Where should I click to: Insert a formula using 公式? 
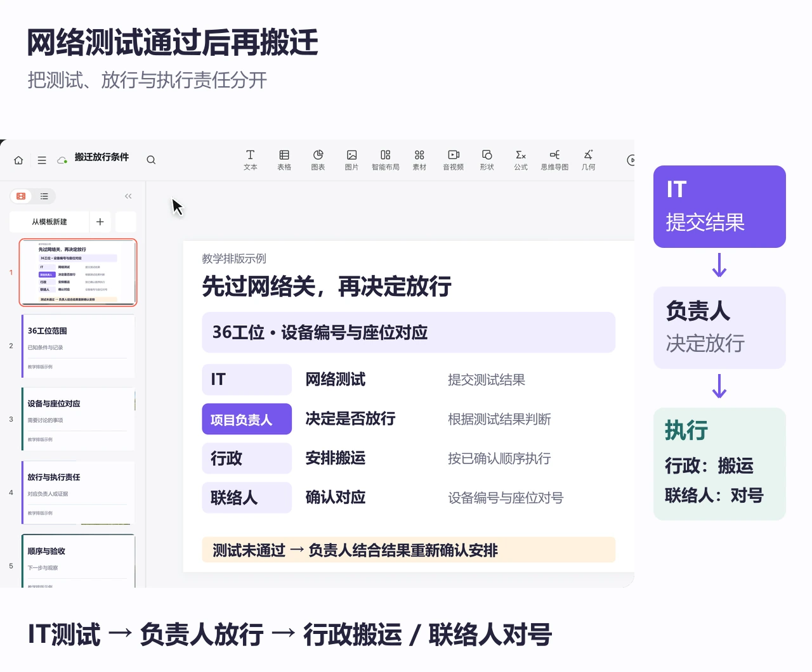click(521, 160)
